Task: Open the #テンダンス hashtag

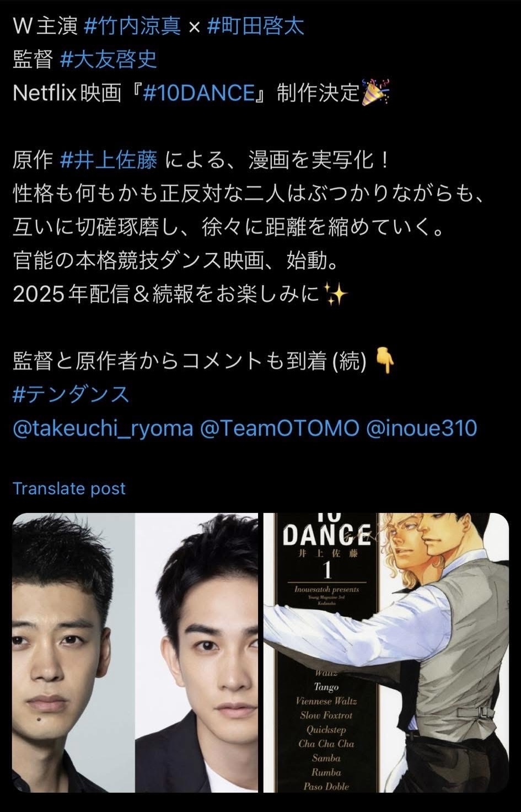Action: click(x=71, y=395)
